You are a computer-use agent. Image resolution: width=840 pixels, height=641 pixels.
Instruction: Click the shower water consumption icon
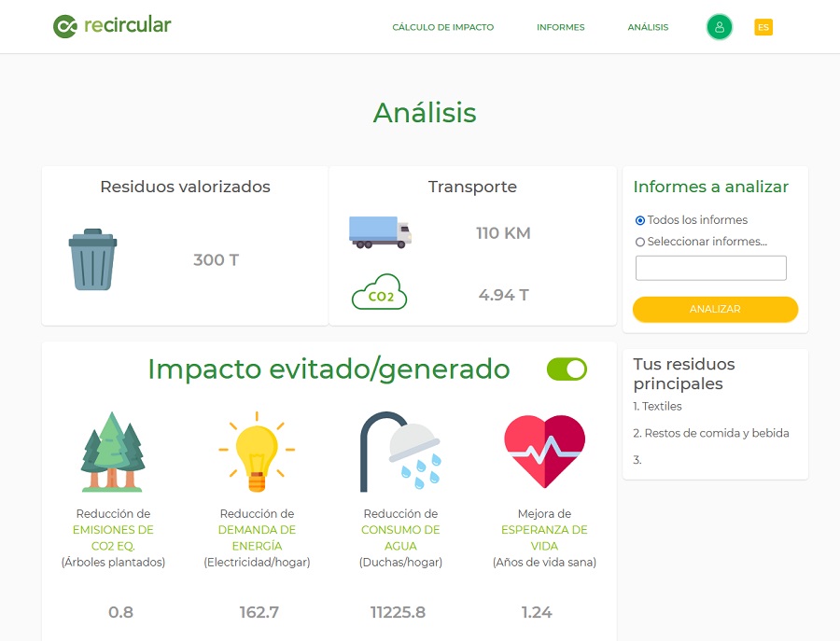pos(400,452)
